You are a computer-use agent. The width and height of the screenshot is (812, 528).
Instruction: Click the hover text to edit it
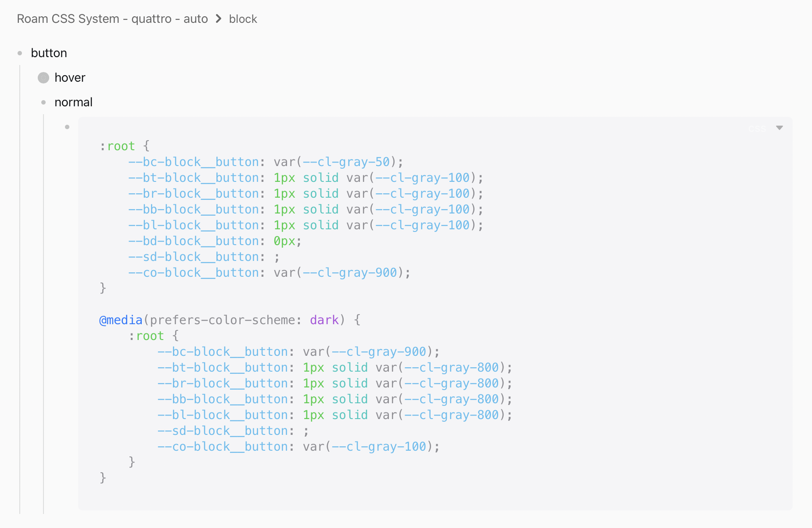(70, 78)
